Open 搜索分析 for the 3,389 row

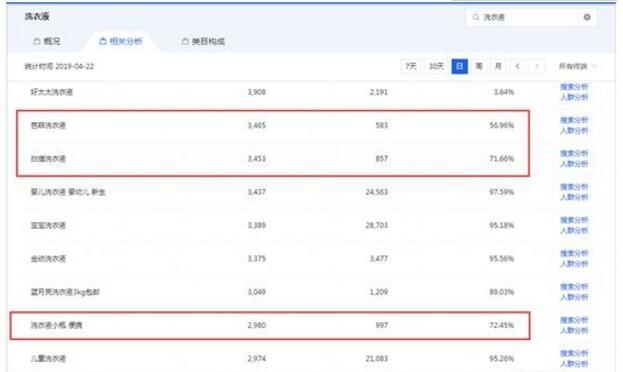574,220
